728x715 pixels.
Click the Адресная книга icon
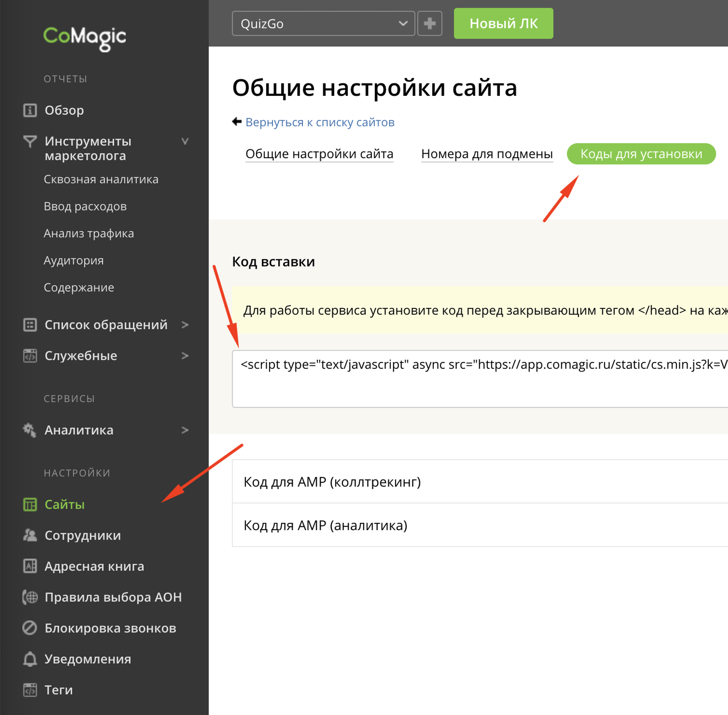(30, 566)
